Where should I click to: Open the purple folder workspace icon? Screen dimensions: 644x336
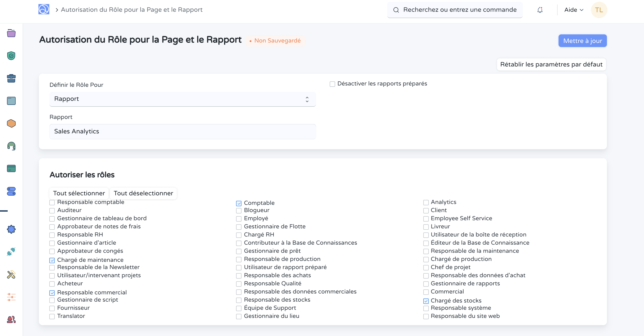(11, 33)
